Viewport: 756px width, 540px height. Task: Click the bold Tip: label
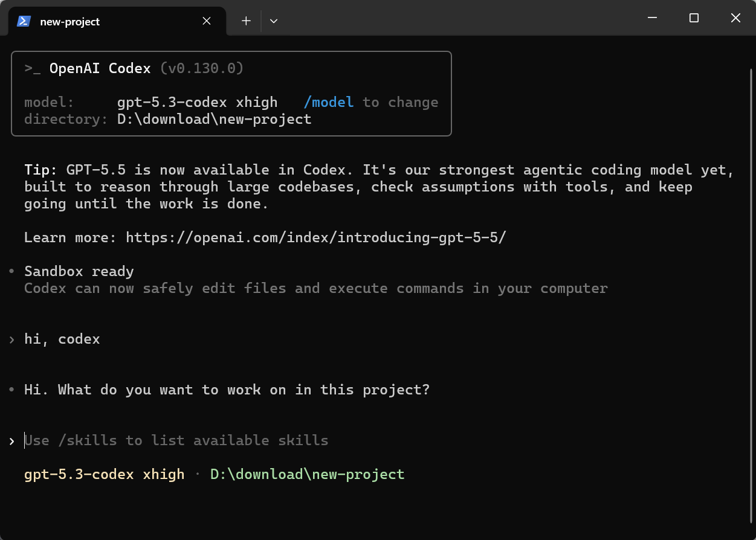(x=41, y=170)
